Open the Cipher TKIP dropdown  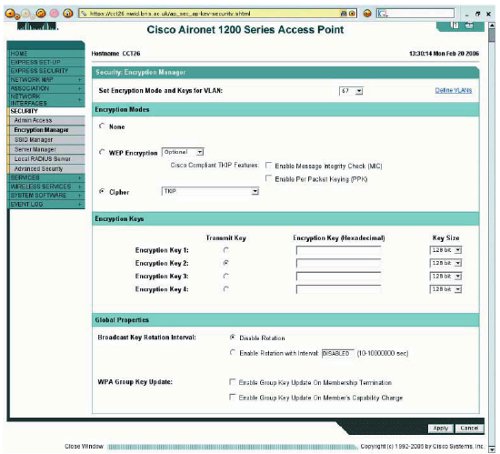210,191
